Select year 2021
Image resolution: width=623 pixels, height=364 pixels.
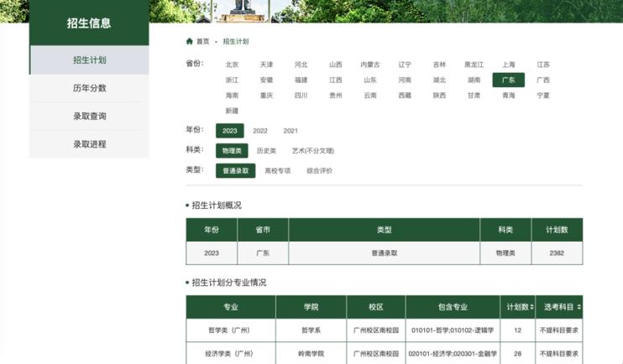coord(291,131)
